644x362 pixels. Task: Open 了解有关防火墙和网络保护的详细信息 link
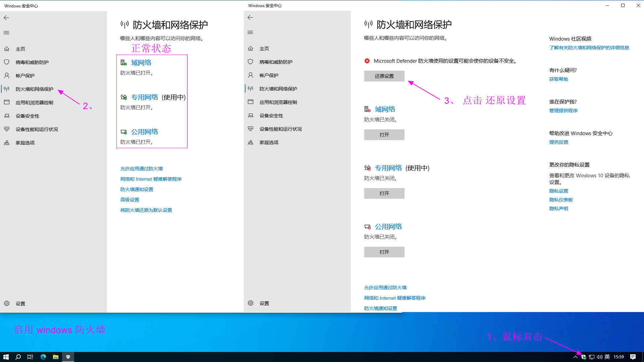pyautogui.click(x=589, y=48)
